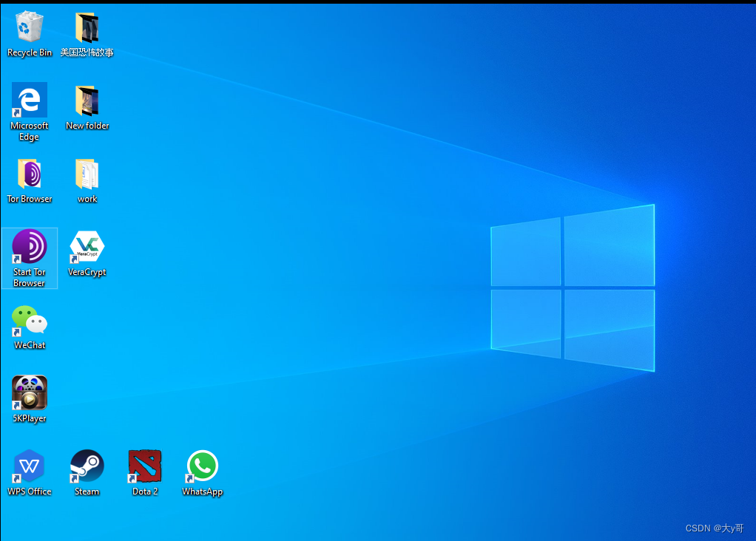Viewport: 756px width, 541px height.
Task: Select the 美国恐怖故事 folder
Action: (x=87, y=27)
